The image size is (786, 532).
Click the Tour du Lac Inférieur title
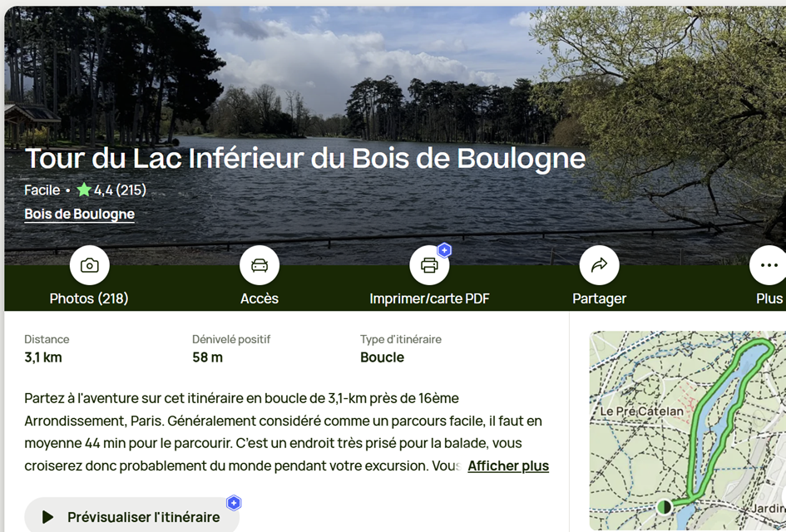point(304,158)
